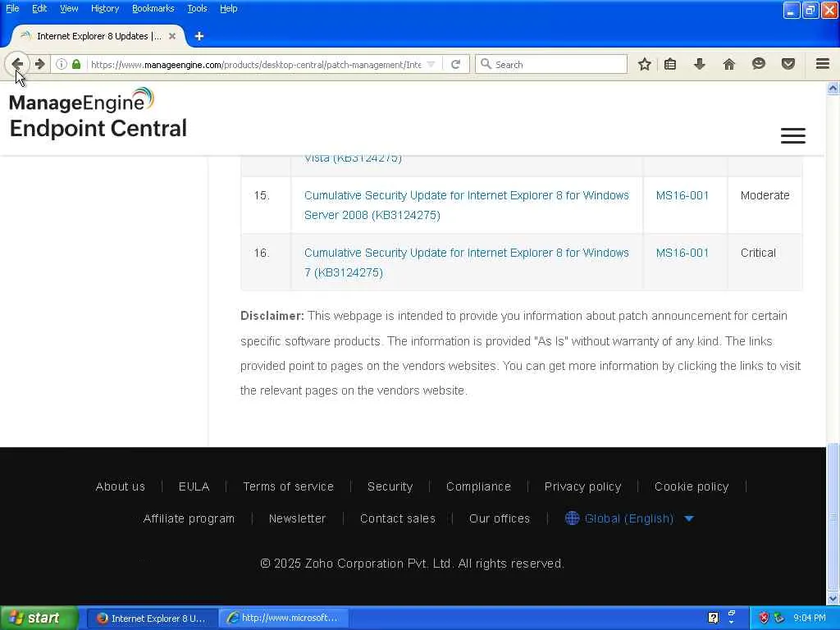
Task: Open the Affiliate program footer link
Action: (x=189, y=518)
